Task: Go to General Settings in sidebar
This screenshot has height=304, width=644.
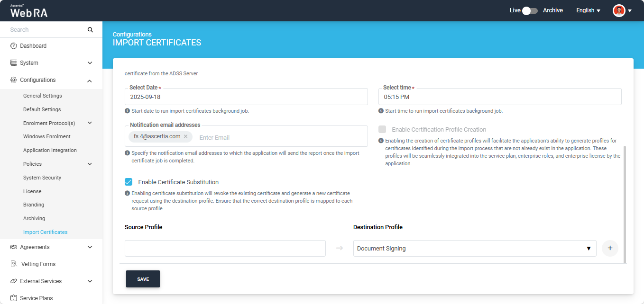Action: pyautogui.click(x=43, y=96)
